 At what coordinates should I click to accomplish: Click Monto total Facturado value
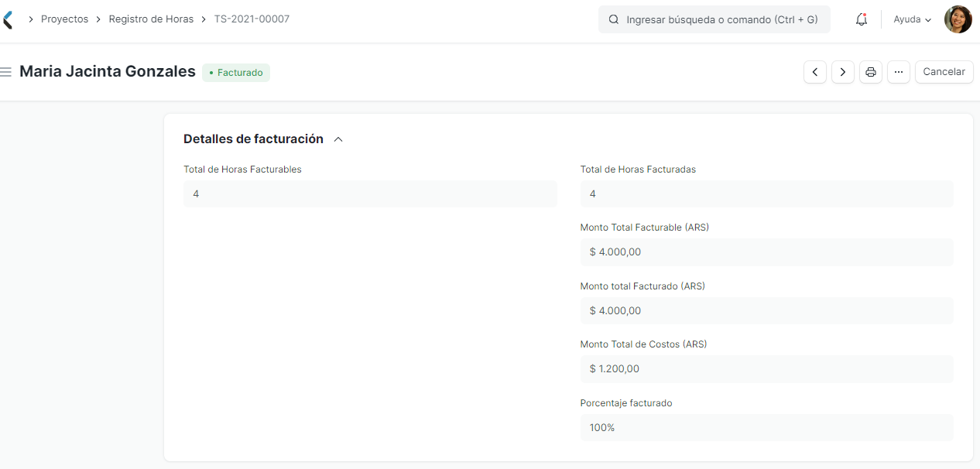(766, 310)
